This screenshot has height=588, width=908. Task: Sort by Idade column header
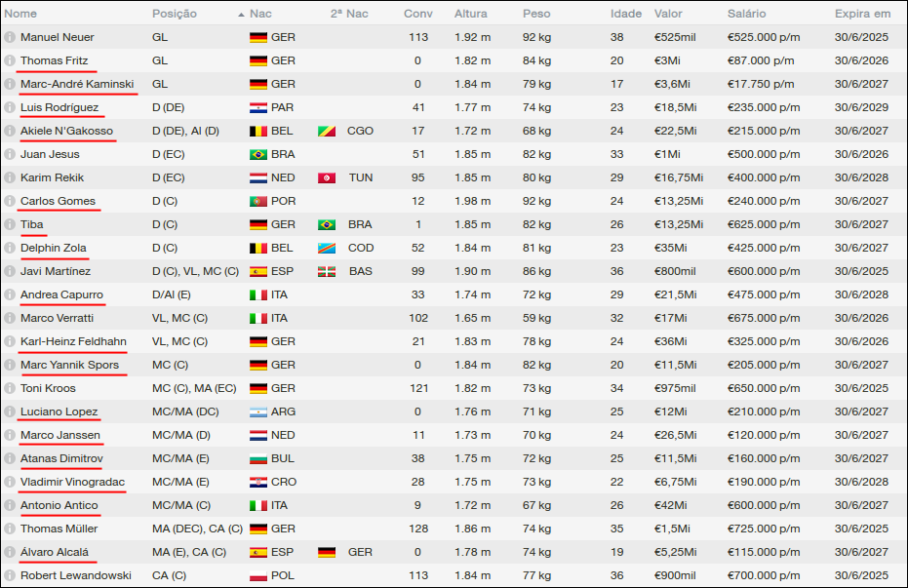click(625, 14)
